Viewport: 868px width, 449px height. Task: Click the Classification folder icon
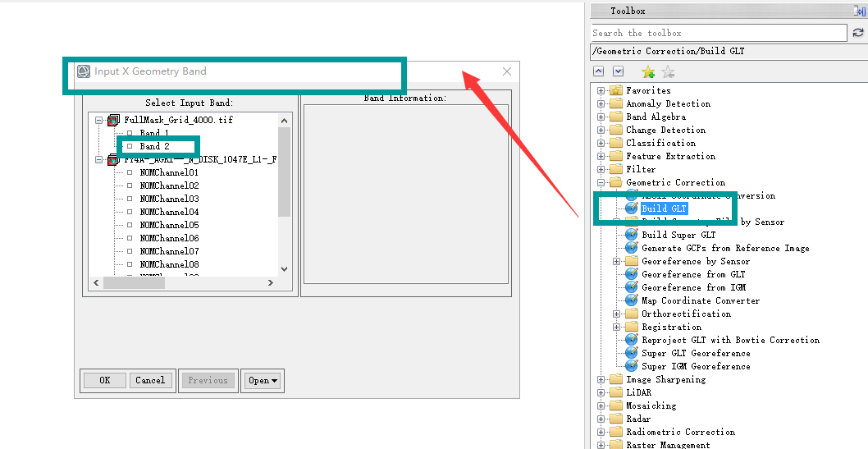click(616, 143)
